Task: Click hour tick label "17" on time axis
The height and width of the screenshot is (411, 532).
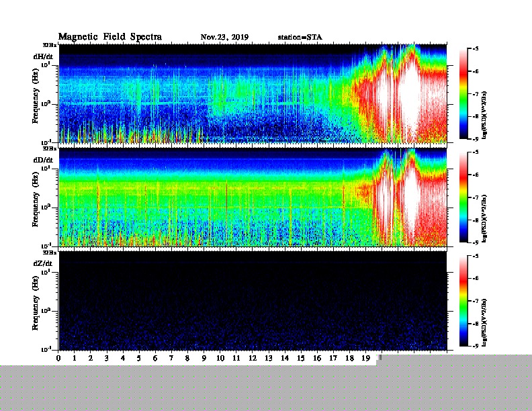Action: pyautogui.click(x=333, y=358)
